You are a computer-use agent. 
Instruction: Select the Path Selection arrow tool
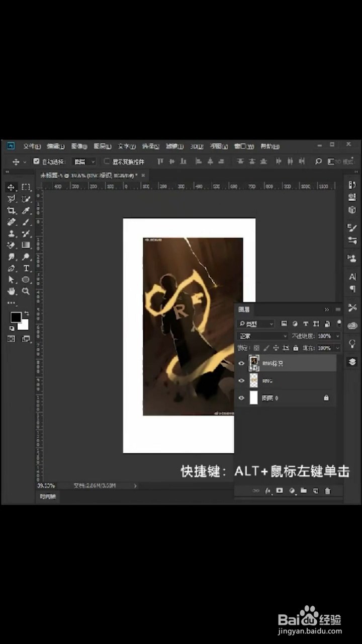(x=11, y=280)
